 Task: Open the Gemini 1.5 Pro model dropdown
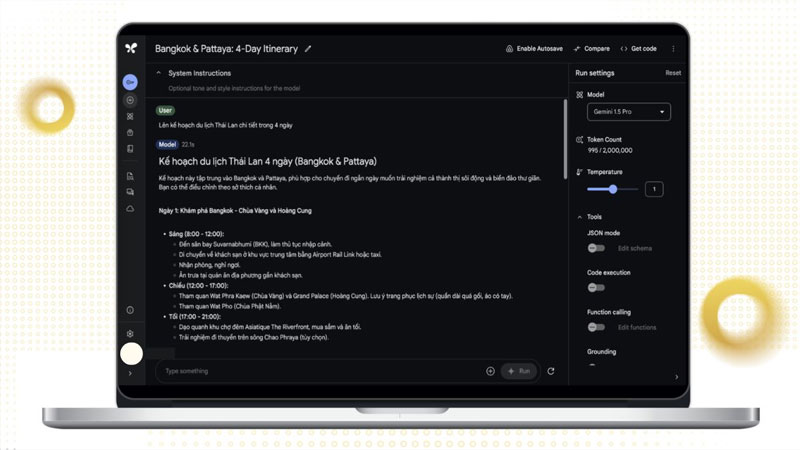click(629, 112)
